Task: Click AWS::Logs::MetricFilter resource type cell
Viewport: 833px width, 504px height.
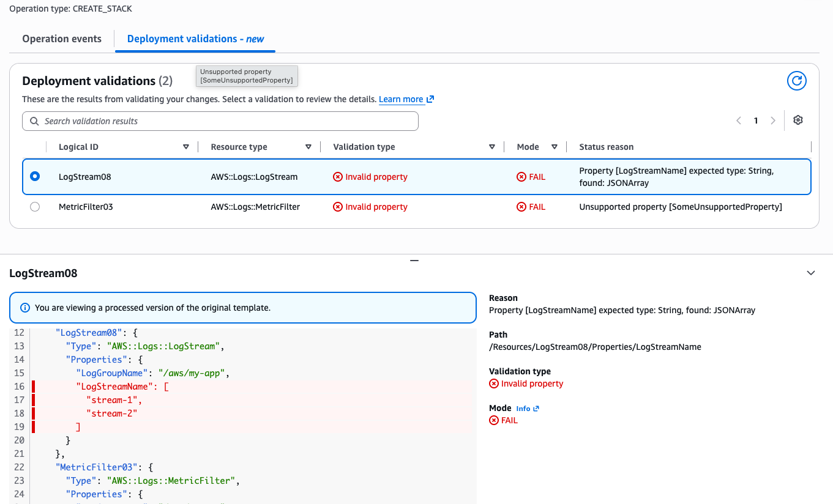Action: (255, 207)
